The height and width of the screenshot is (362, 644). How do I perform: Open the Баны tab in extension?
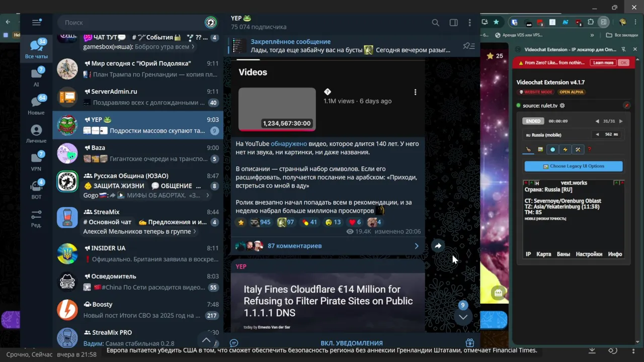click(x=563, y=254)
